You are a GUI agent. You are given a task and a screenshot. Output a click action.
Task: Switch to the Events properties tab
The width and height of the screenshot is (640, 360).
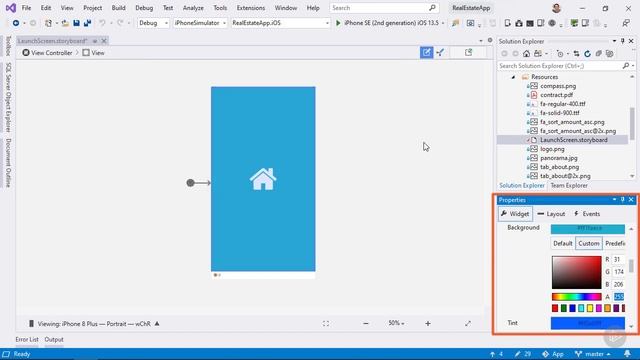pos(587,214)
